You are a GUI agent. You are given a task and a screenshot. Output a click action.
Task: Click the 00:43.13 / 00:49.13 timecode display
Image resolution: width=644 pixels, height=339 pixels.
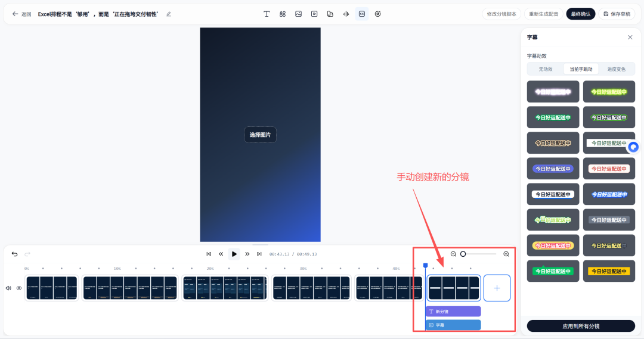coord(293,254)
